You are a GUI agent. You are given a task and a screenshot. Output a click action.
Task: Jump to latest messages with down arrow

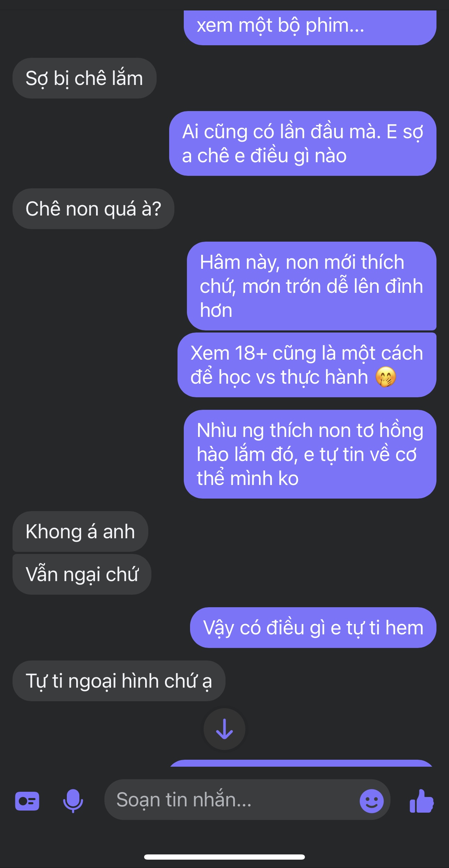pos(224,729)
